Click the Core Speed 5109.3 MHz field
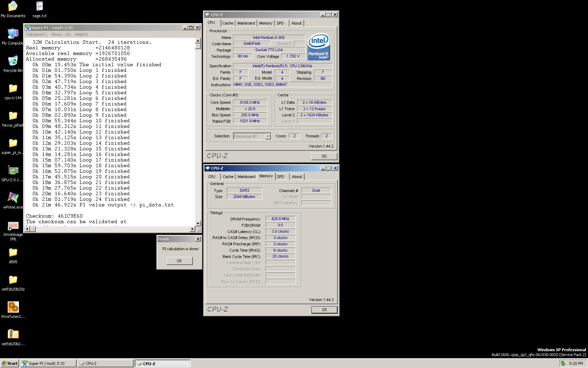588x368 pixels. 250,102
